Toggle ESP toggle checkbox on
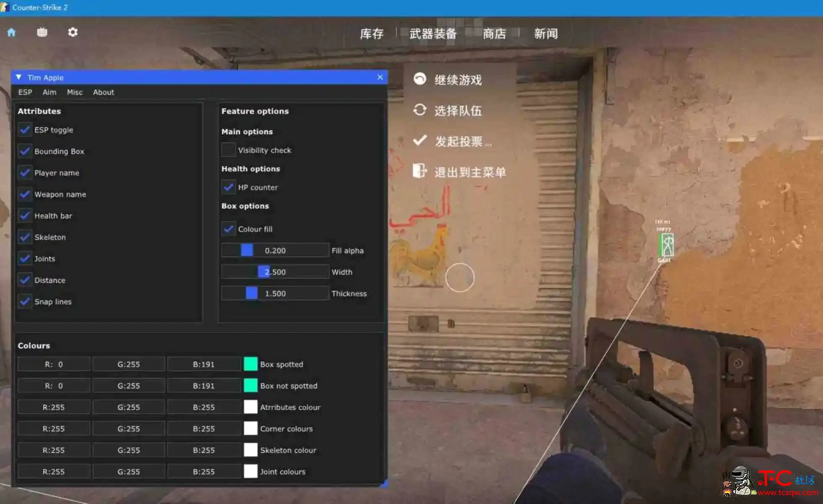 tap(24, 130)
